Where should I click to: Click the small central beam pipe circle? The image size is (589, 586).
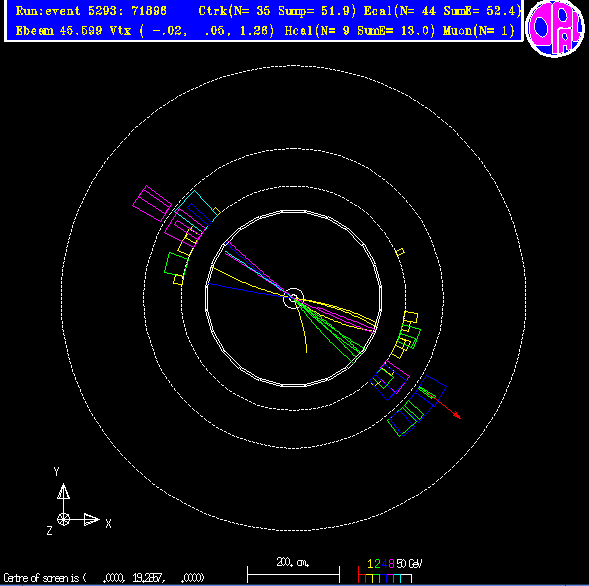tap(293, 299)
